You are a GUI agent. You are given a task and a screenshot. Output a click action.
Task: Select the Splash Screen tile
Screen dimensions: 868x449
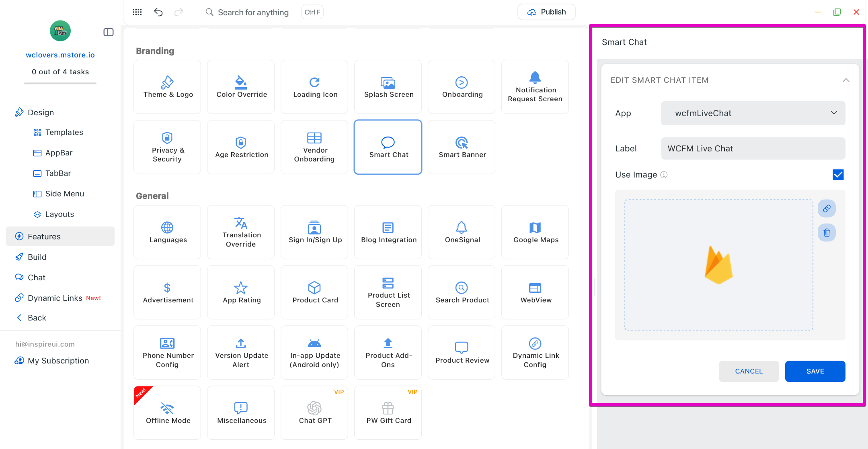(x=388, y=87)
